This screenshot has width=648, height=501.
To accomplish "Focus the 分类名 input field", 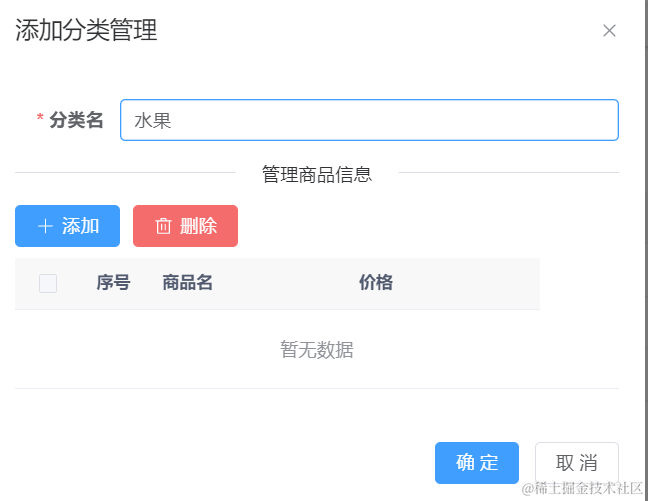I will [x=369, y=120].
